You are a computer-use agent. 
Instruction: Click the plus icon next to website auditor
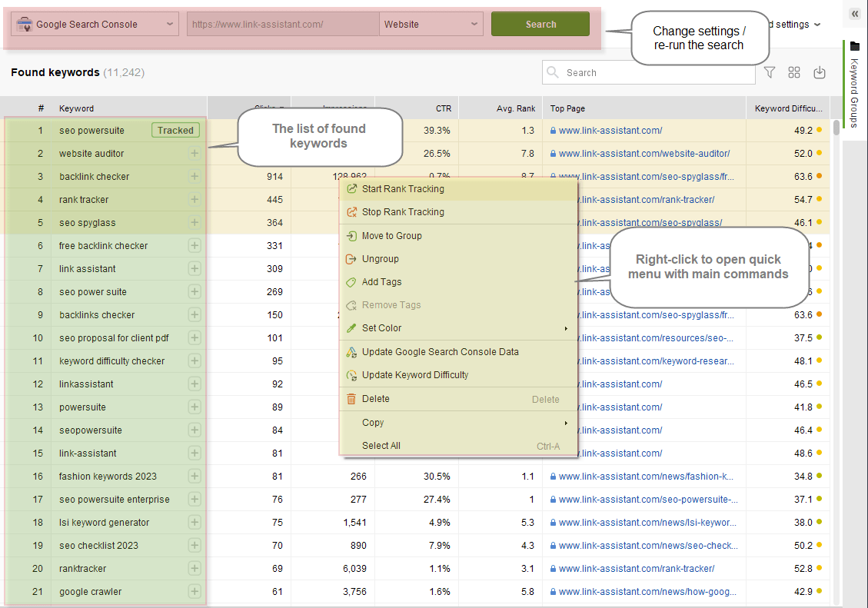[x=195, y=153]
